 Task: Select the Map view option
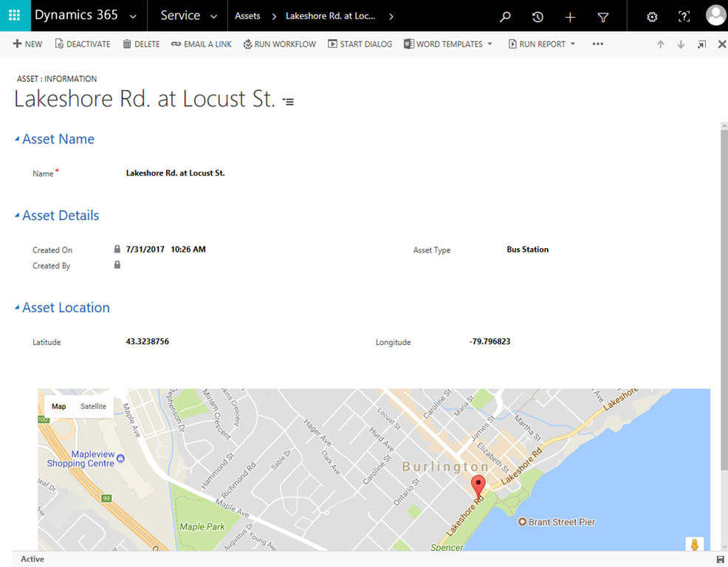[59, 407]
